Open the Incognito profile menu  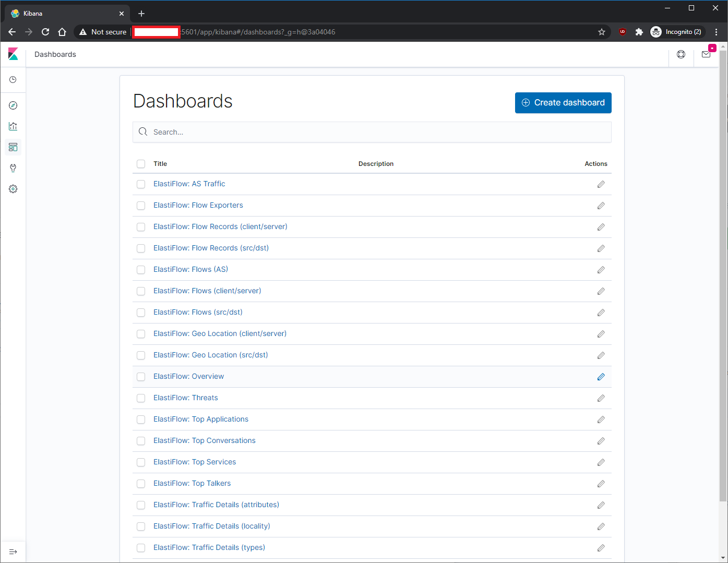pos(677,32)
